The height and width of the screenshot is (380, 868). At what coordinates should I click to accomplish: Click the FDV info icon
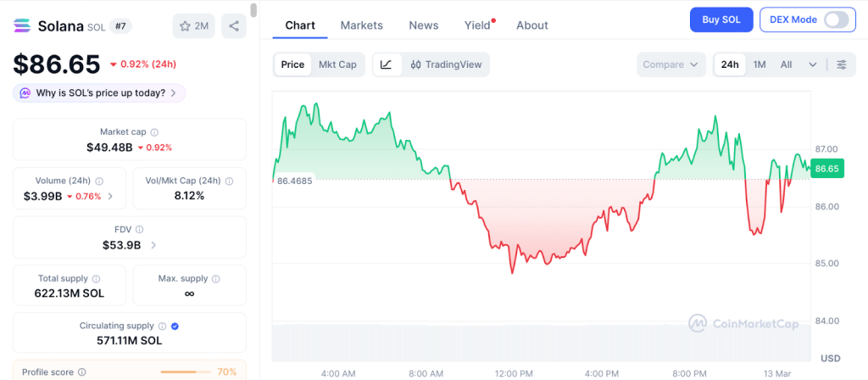pyautogui.click(x=140, y=229)
